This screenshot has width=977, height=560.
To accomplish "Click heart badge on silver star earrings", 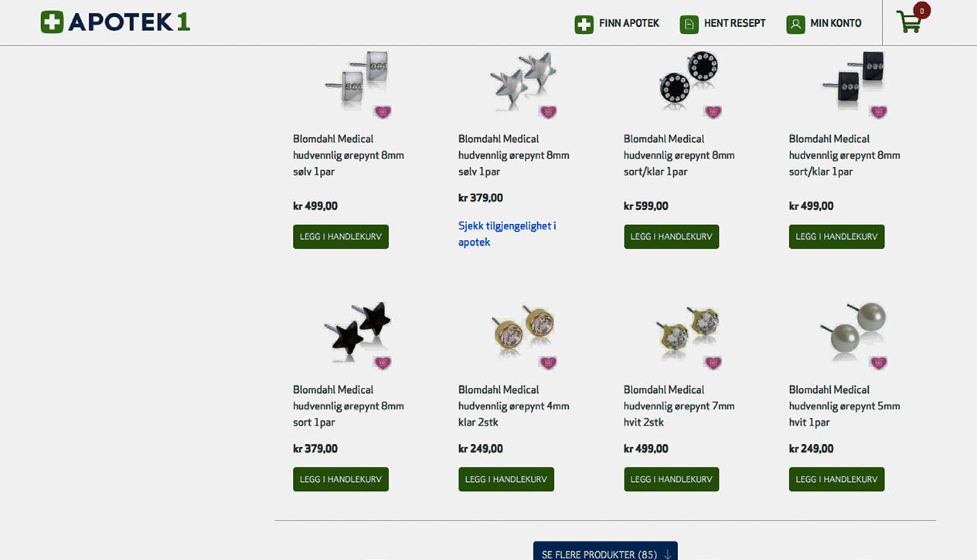I will (x=547, y=112).
